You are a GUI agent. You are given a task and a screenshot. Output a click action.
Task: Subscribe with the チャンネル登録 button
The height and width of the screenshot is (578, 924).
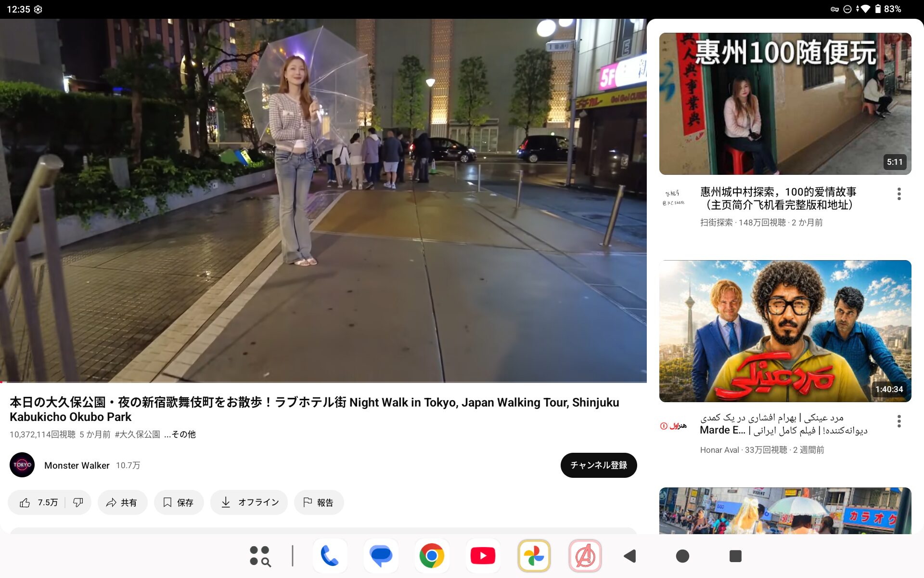tap(599, 465)
